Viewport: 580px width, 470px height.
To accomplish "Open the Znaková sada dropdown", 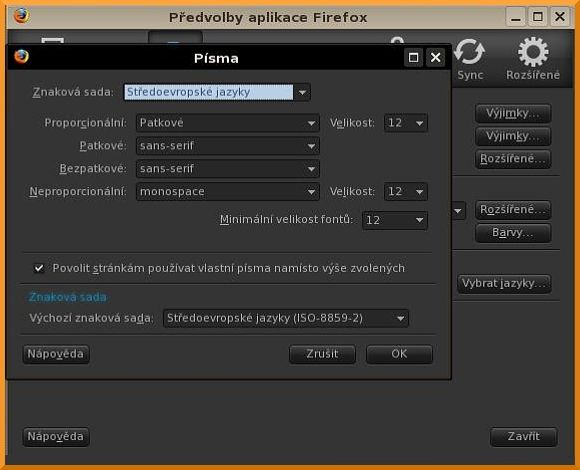I will click(217, 92).
